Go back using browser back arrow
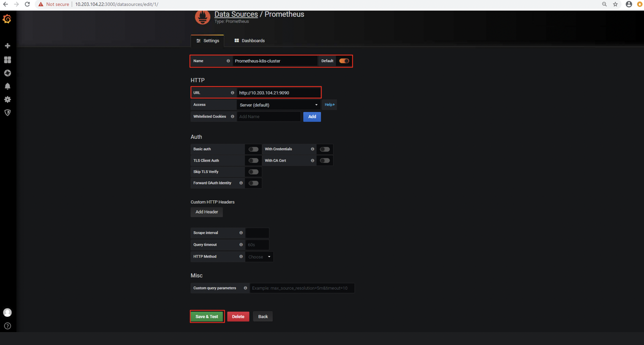Screen dimensions: 644x345 pyautogui.click(x=5, y=4)
